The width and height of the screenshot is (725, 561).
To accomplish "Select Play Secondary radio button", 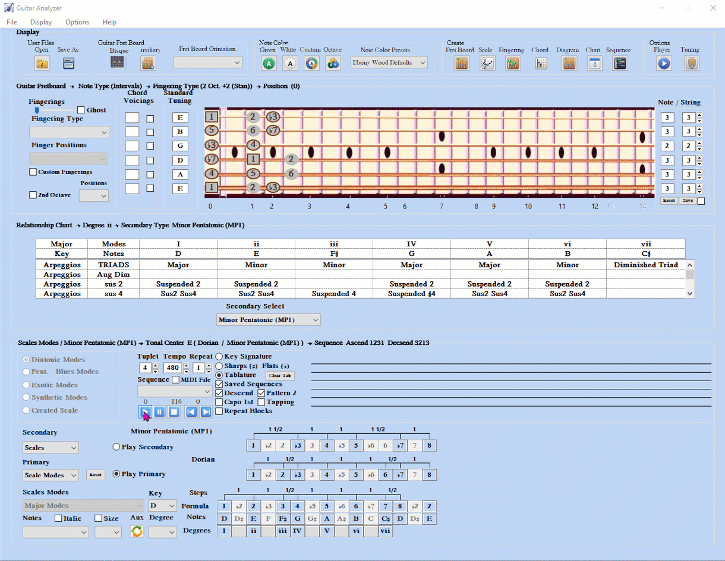I will tap(117, 447).
